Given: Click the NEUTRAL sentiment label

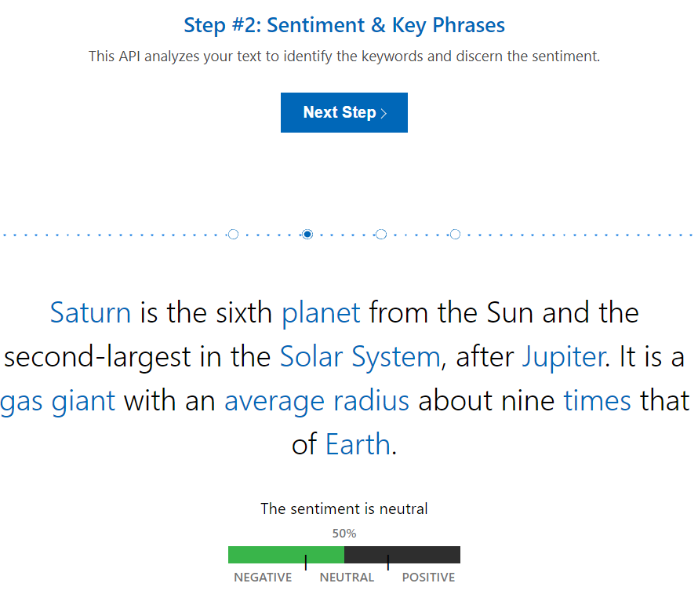Looking at the screenshot, I should point(347,578).
